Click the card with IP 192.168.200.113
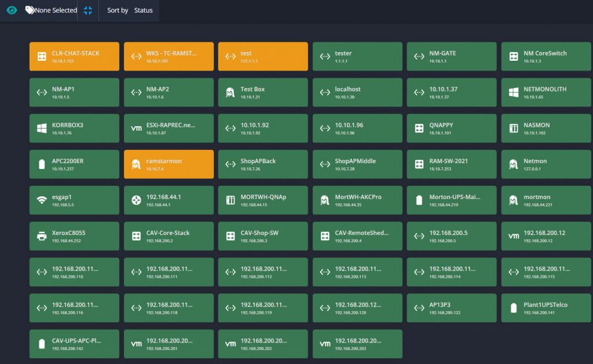 (357, 272)
